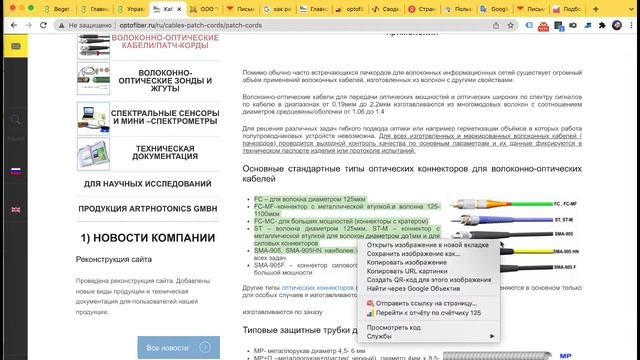640x360 pixels.
Task: Click the spectrometer laptop thumbnail image
Action: [93, 118]
